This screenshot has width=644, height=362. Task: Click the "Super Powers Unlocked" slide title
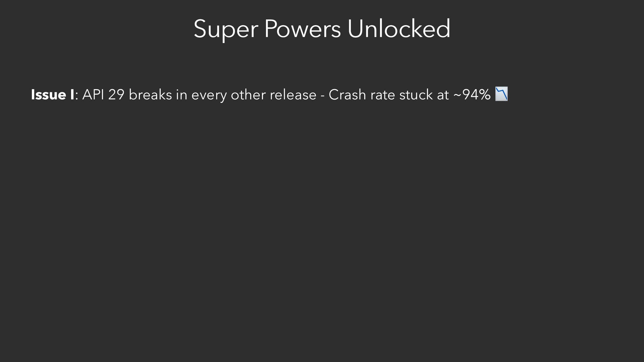pos(322,29)
